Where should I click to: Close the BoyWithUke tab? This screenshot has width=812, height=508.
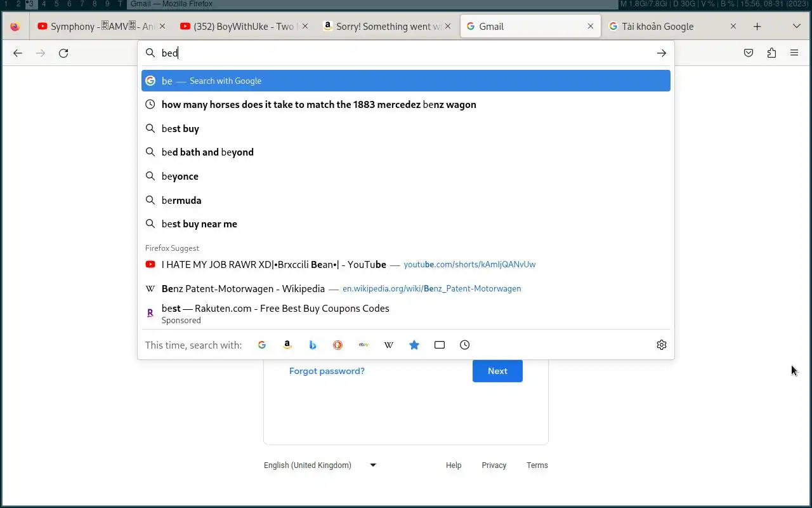[x=305, y=27]
